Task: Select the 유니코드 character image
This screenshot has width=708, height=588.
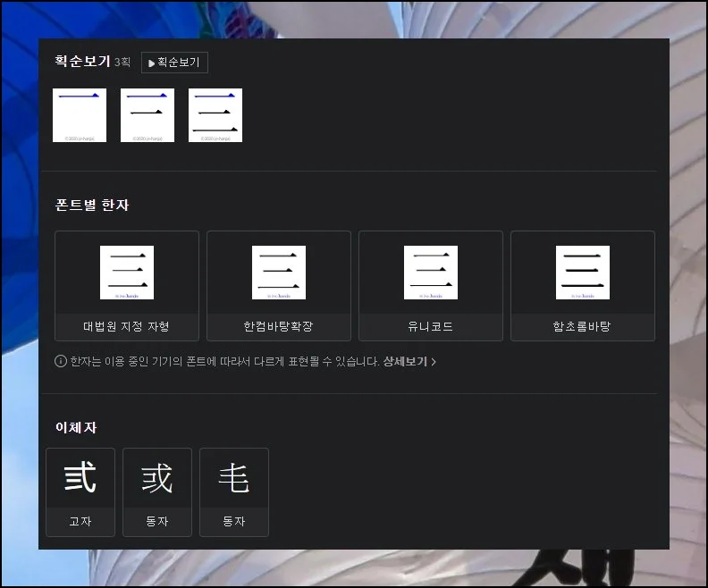Action: click(x=431, y=273)
